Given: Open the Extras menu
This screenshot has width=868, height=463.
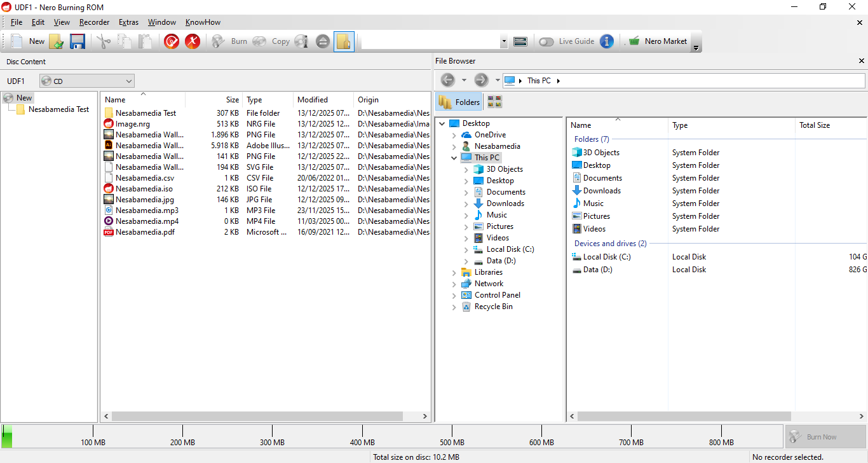Looking at the screenshot, I should coord(128,22).
